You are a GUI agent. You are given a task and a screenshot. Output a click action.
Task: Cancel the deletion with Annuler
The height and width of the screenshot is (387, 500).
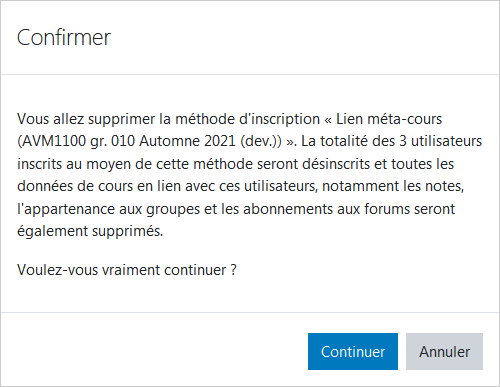coord(444,351)
